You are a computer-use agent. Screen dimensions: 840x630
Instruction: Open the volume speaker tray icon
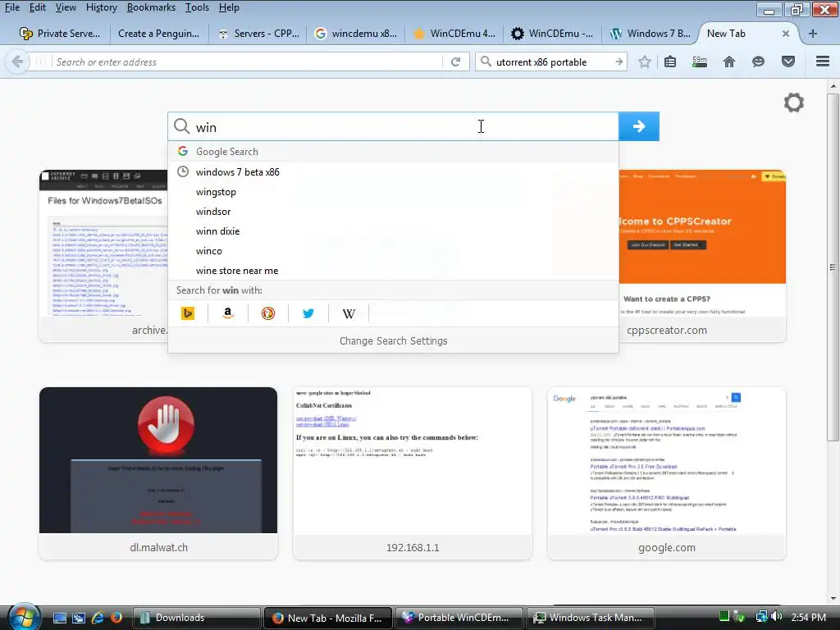point(777,617)
